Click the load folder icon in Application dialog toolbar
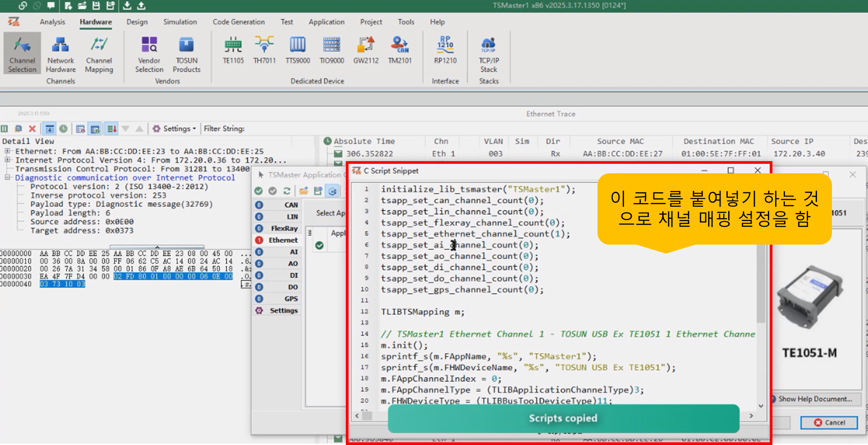The width and height of the screenshot is (868, 445). tap(303, 191)
